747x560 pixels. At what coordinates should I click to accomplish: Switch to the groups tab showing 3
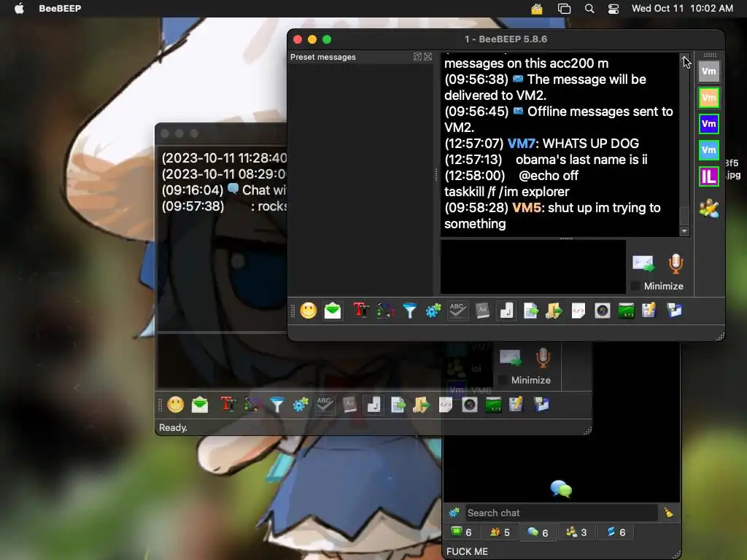(x=576, y=532)
